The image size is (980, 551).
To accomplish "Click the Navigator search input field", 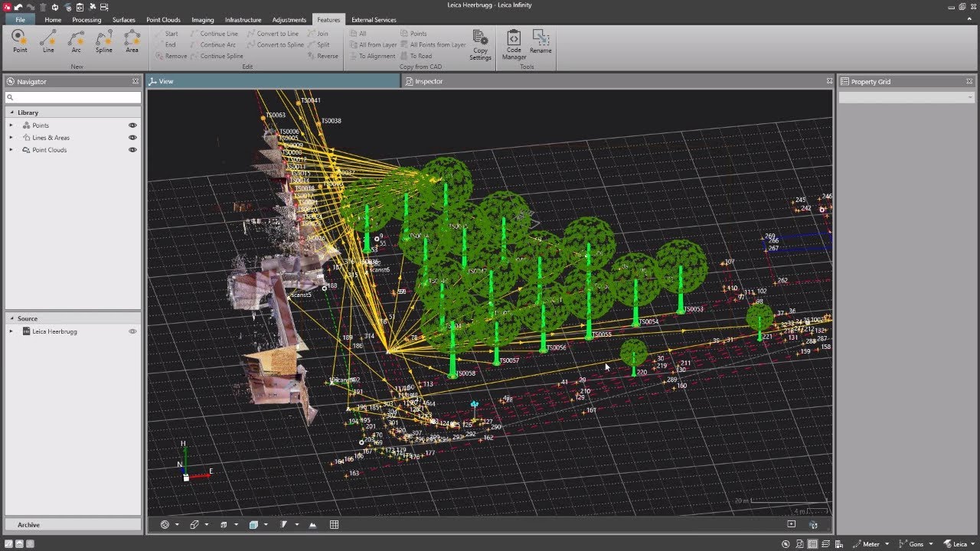I will click(x=73, y=98).
